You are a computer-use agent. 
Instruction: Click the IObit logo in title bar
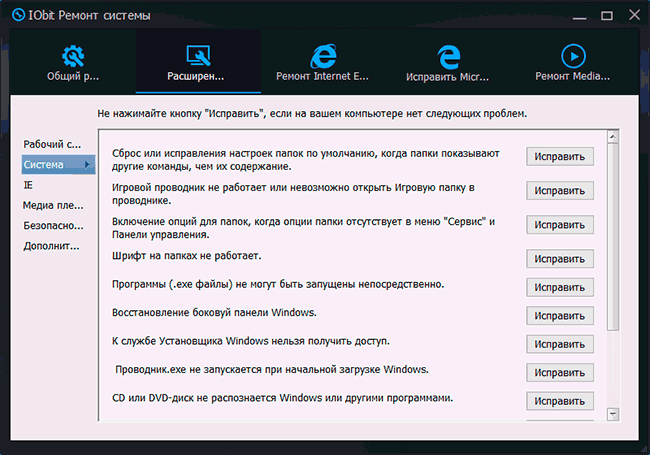(19, 15)
